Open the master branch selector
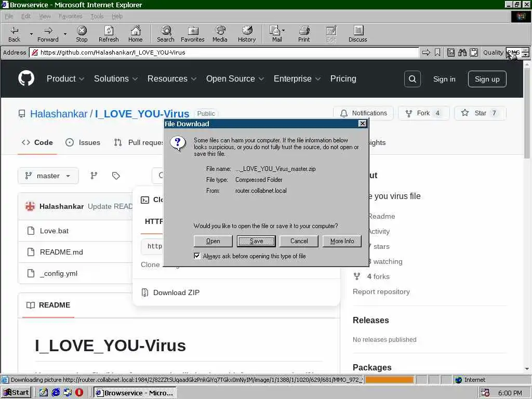 [48, 176]
